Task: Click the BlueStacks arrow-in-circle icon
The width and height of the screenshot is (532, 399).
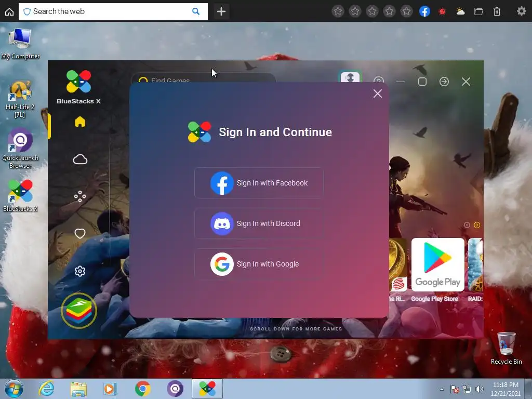Action: (x=444, y=82)
